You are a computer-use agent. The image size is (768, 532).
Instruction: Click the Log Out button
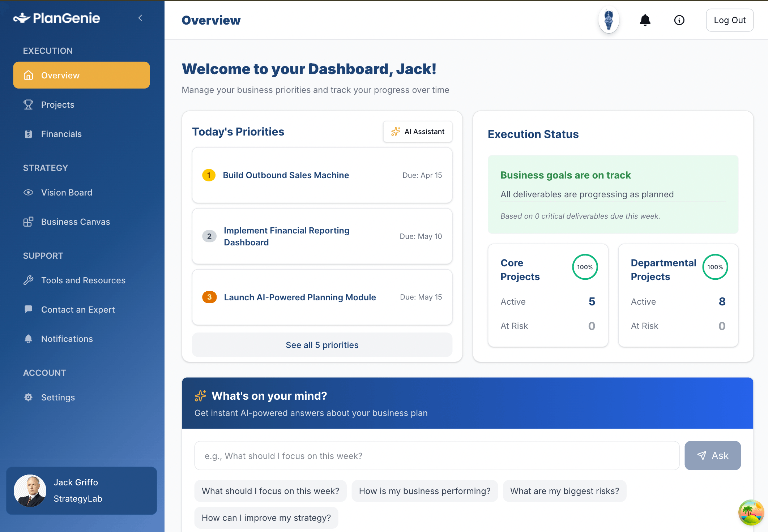(730, 20)
